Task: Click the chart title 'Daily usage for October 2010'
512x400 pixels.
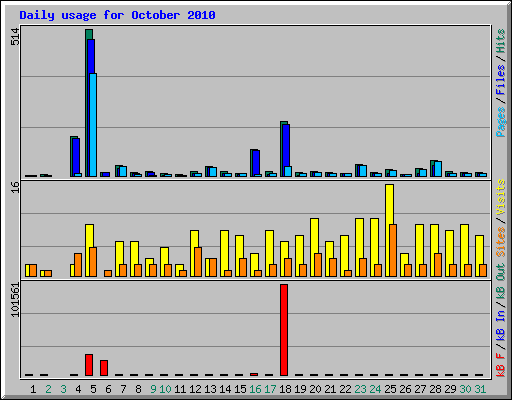Action: (x=117, y=15)
